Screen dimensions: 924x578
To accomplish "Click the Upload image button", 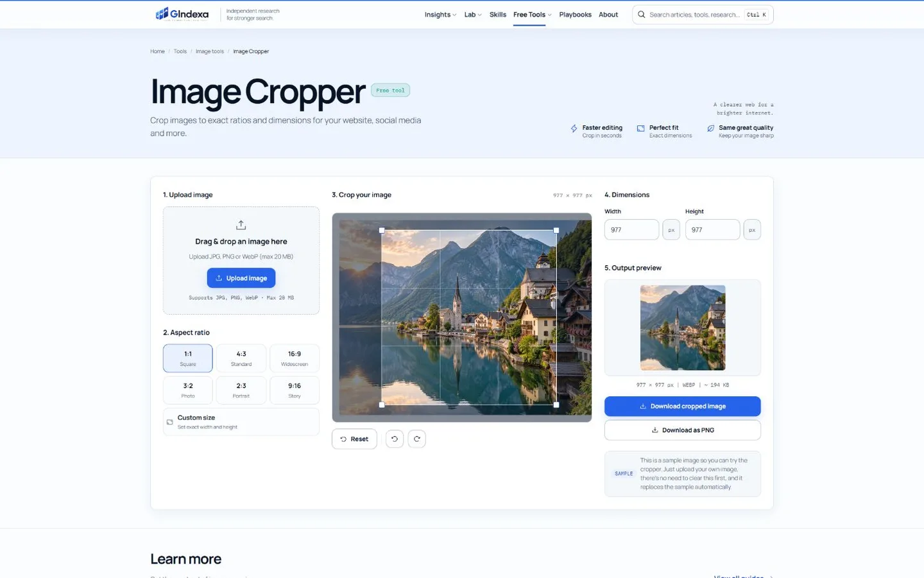I will (x=241, y=278).
